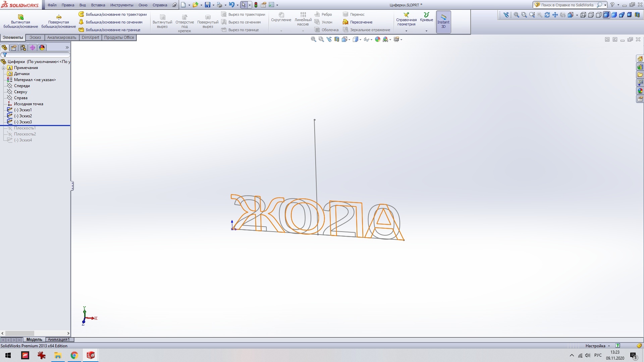The image size is (644, 362).
Task: Switch to the Продукты Office tab
Action: pyautogui.click(x=119, y=38)
